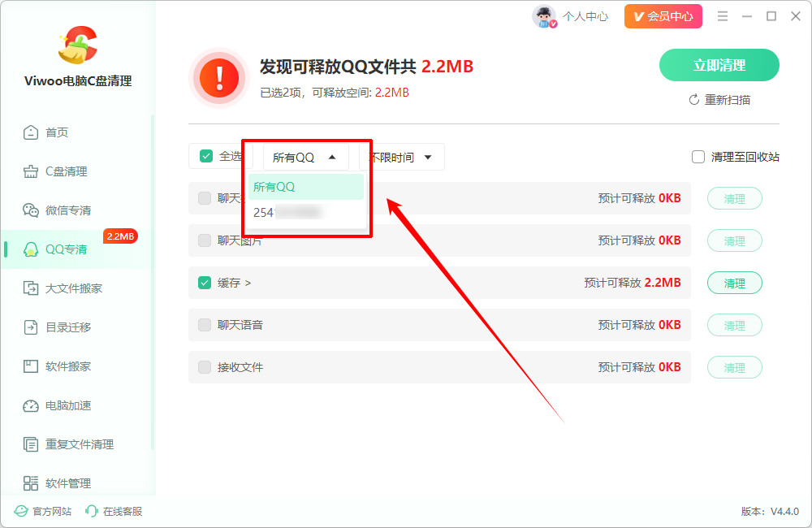The height and width of the screenshot is (528, 812).
Task: Click the 软件管理 grid icon
Action: click(x=31, y=483)
